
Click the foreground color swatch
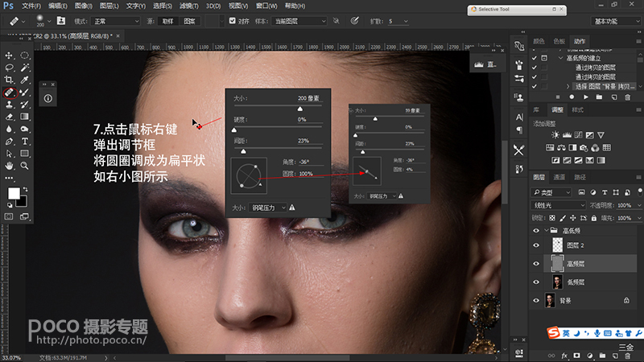pyautogui.click(x=14, y=193)
